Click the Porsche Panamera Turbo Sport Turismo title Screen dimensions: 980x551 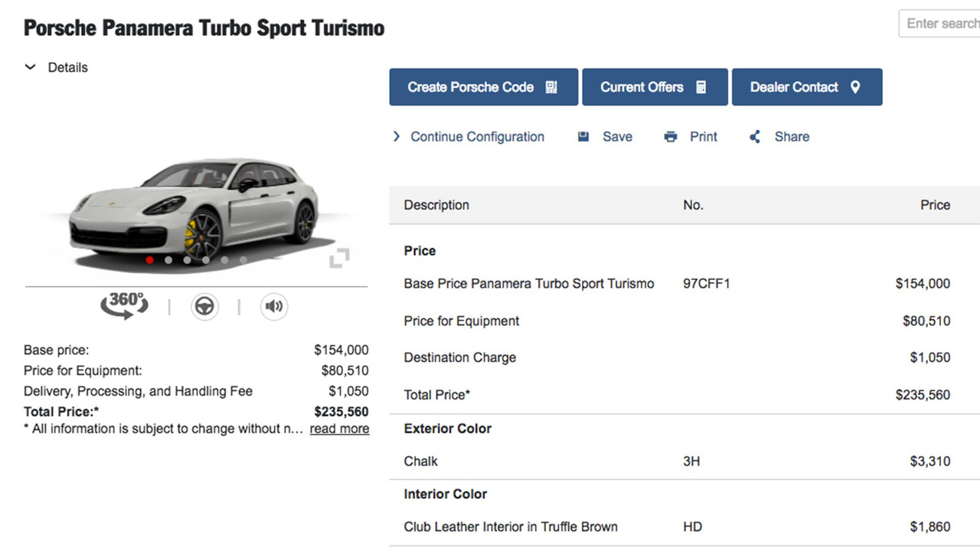(204, 28)
